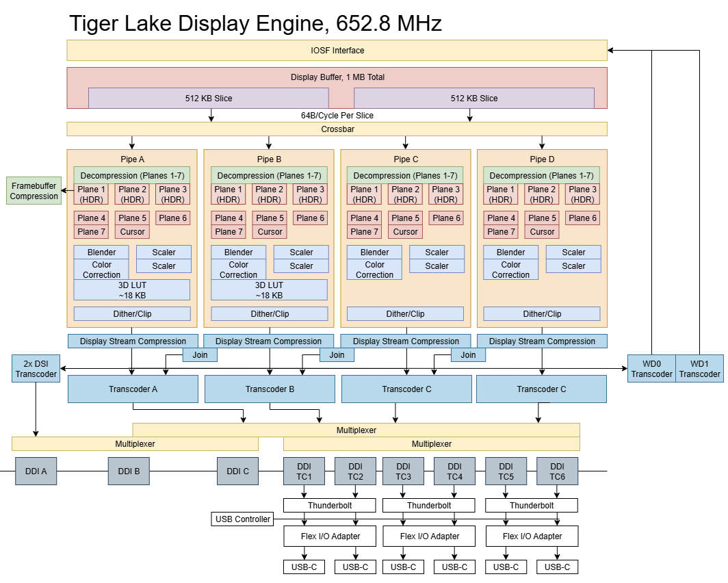The image size is (728, 583).
Task: Click the Pipe B heading
Action: tap(270, 159)
